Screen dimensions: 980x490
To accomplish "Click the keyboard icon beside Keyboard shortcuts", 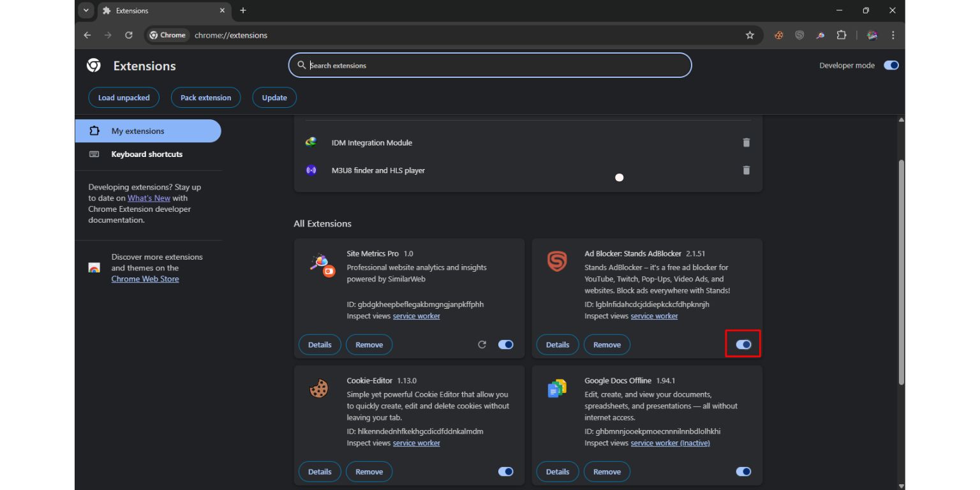I will coord(94,154).
